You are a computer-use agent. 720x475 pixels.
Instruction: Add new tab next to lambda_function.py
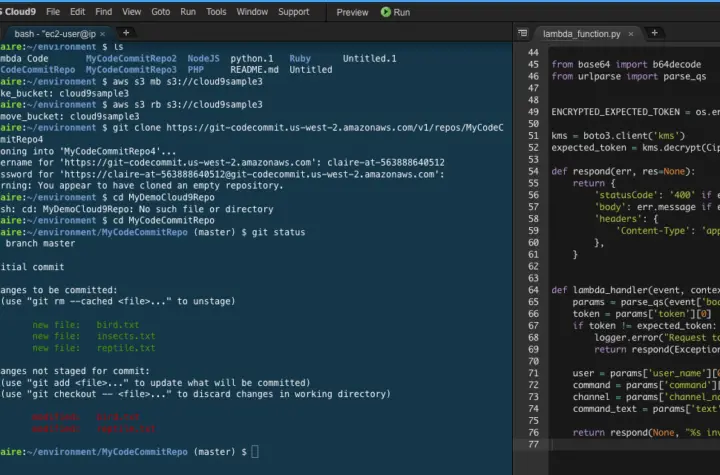pyautogui.click(x=654, y=33)
